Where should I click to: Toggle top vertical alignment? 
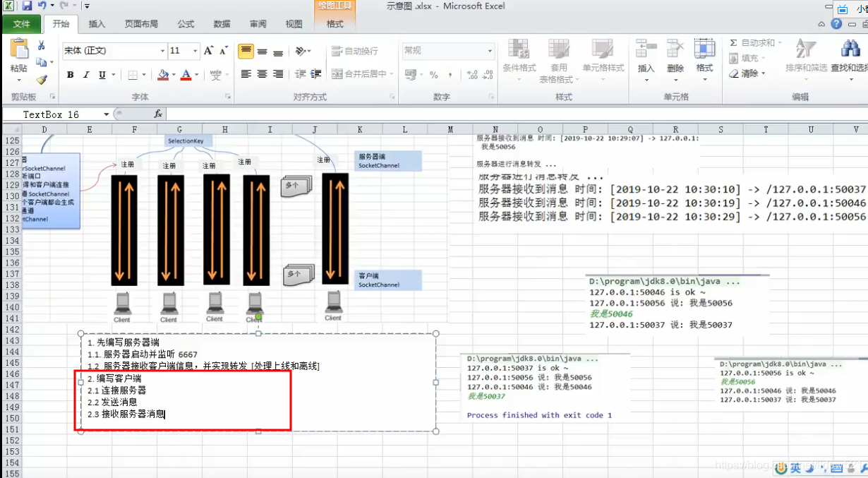(x=246, y=51)
